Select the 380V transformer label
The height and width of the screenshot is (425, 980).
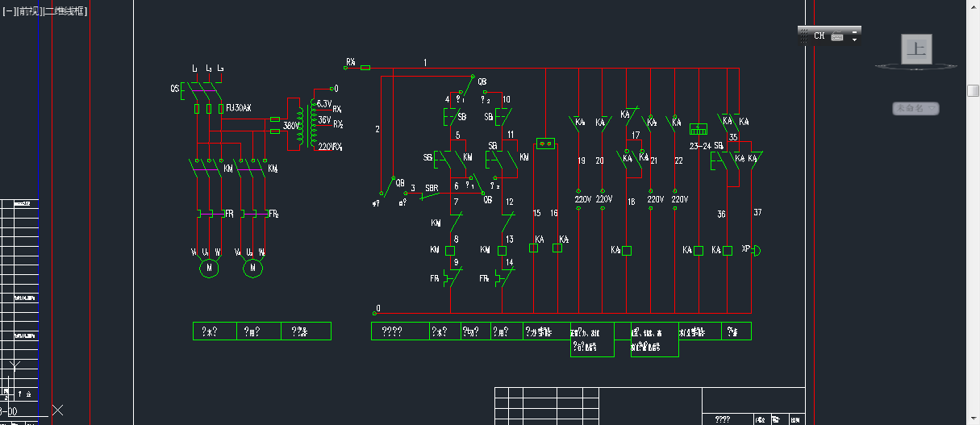(291, 126)
